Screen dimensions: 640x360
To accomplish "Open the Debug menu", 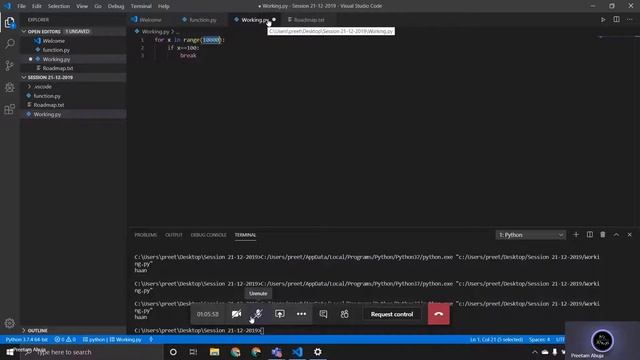I will click(116, 6).
